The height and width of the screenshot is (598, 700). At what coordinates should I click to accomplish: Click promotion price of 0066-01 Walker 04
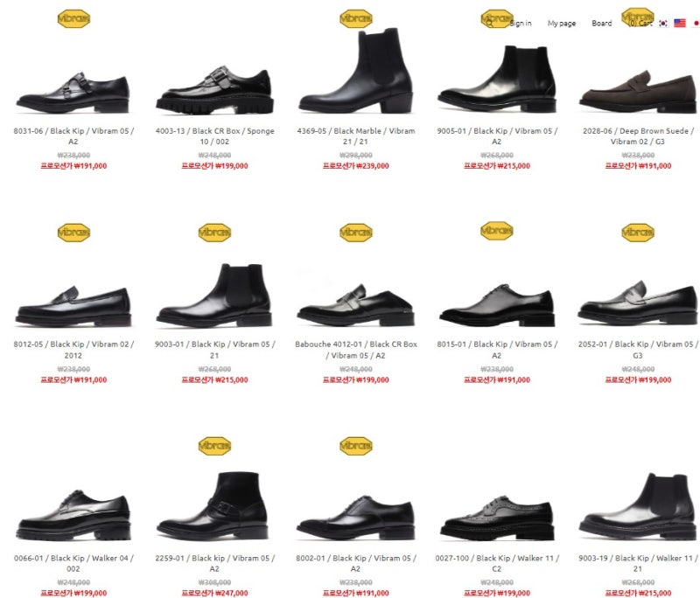73,593
